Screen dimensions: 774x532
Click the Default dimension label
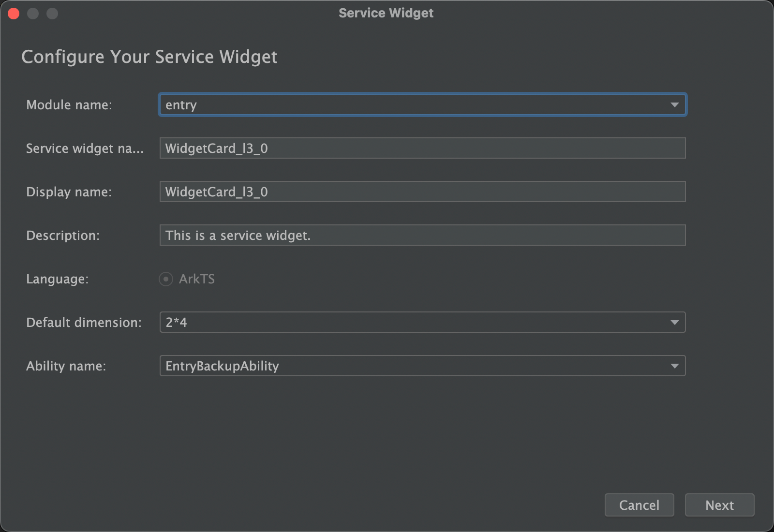click(x=84, y=323)
